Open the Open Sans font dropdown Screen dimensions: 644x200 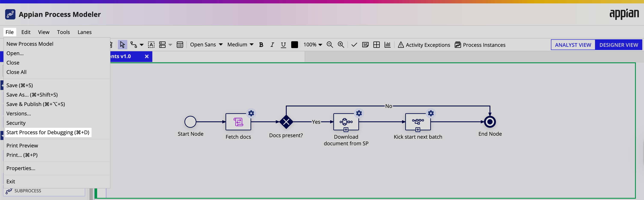pos(206,45)
